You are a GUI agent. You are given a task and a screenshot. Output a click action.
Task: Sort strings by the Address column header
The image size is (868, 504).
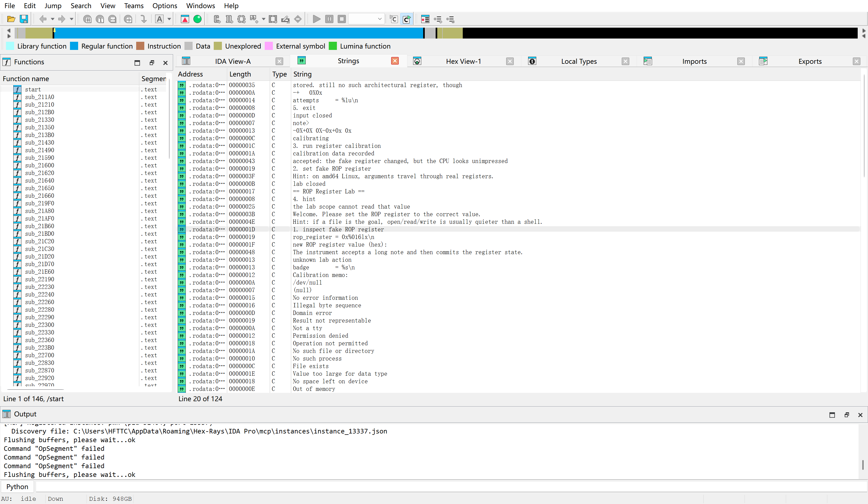click(202, 74)
